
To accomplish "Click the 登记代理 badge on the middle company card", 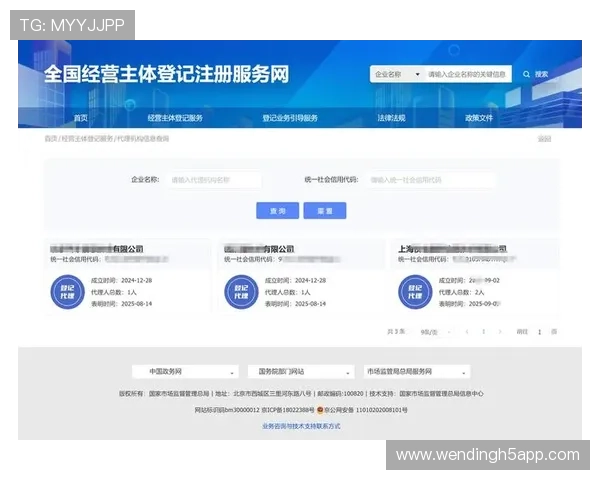I will [241, 292].
